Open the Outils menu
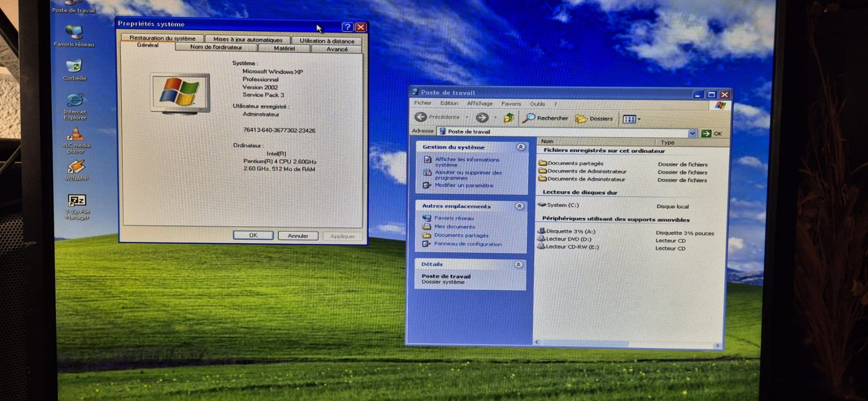Image resolution: width=868 pixels, height=401 pixels. [x=538, y=104]
